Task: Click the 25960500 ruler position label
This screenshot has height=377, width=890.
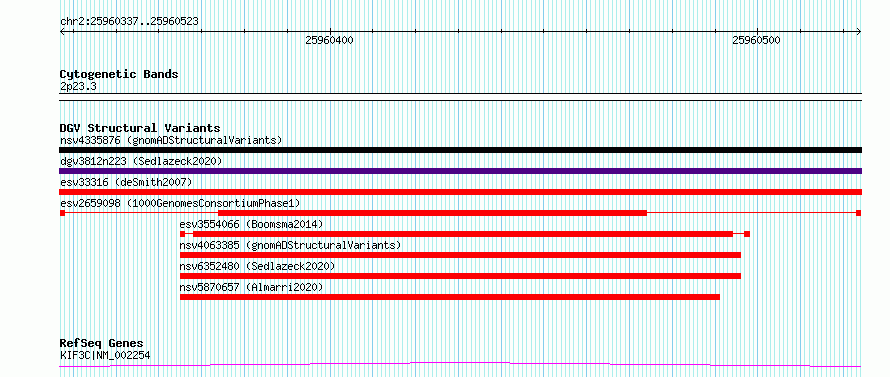Action: (757, 40)
